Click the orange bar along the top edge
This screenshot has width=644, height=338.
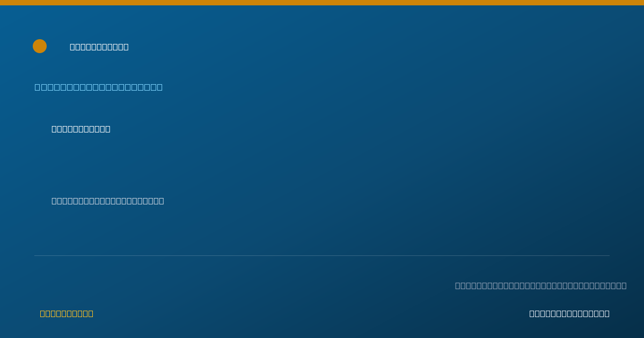pos(322,3)
